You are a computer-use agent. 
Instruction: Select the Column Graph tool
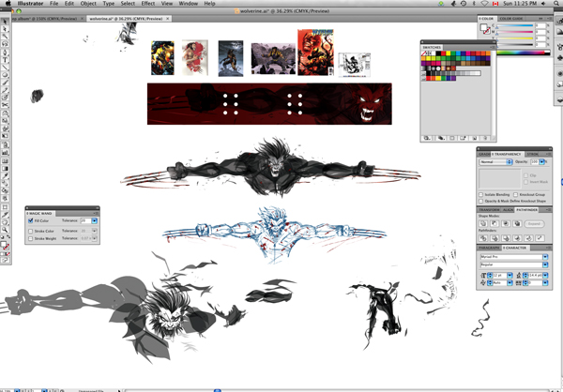point(5,153)
